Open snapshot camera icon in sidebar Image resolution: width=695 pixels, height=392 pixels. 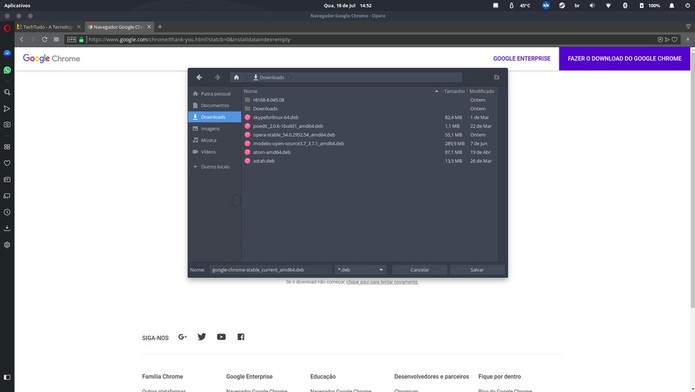7,125
